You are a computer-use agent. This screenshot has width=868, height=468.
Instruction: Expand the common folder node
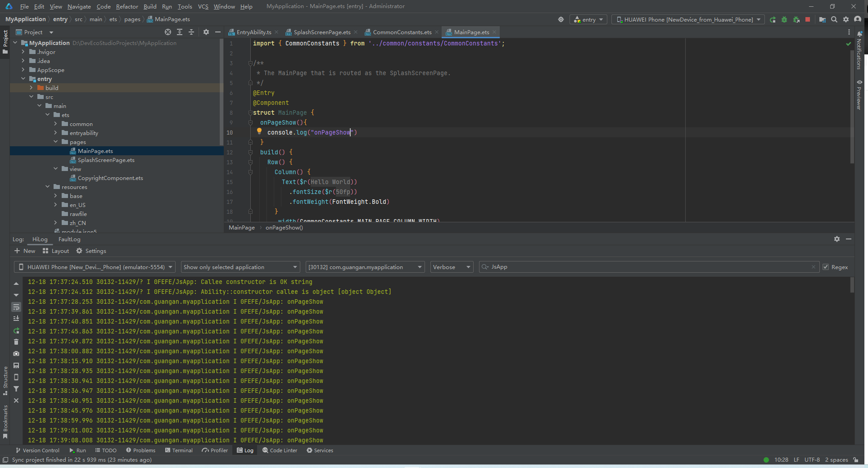click(55, 124)
